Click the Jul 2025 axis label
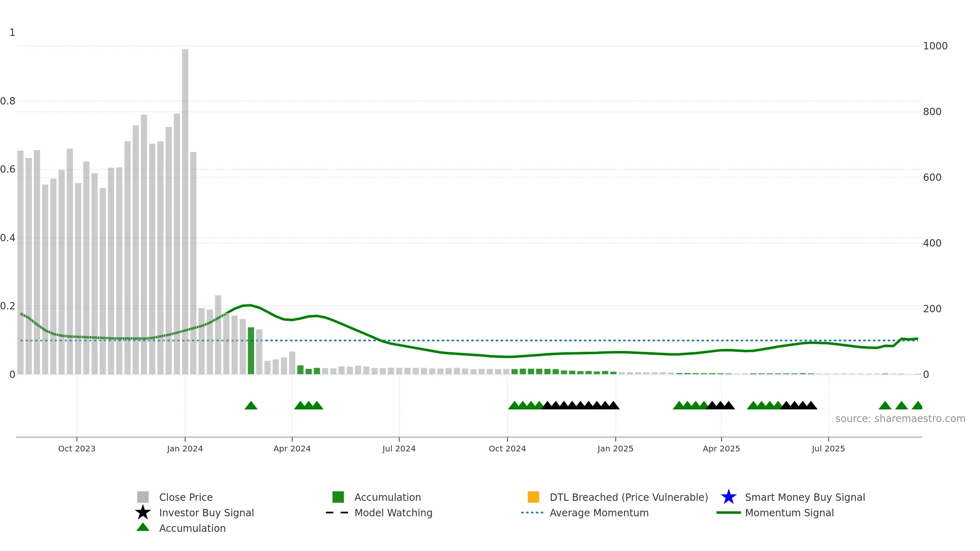 coord(829,449)
